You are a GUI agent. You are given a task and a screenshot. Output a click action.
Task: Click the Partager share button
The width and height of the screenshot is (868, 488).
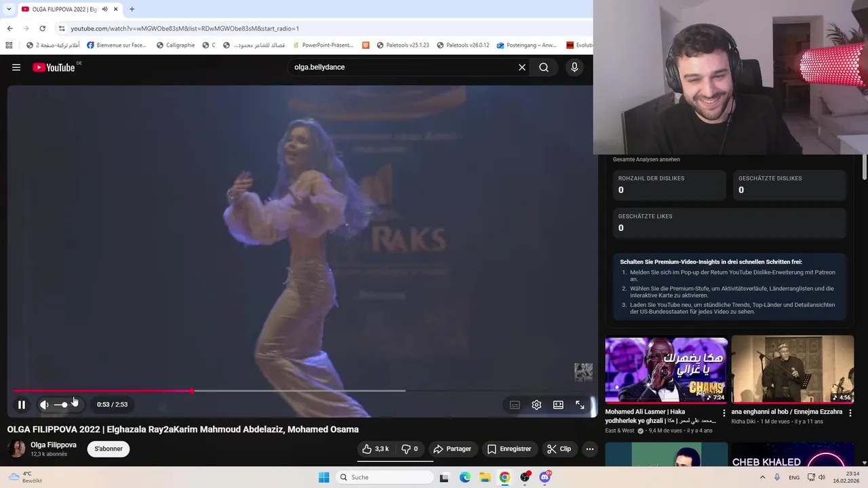(452, 449)
